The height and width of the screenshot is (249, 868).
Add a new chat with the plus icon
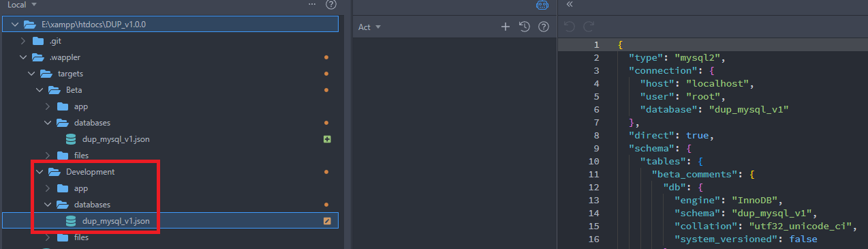pyautogui.click(x=506, y=27)
